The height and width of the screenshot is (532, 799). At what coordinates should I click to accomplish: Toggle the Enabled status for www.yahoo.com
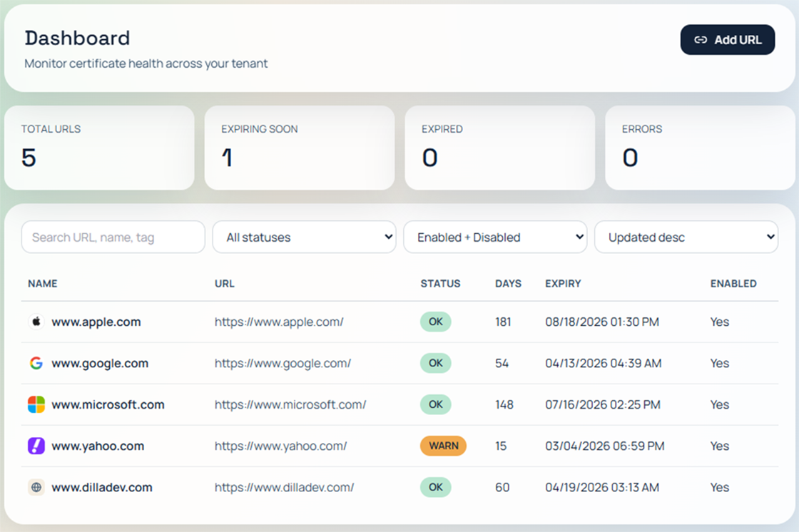[x=719, y=446]
